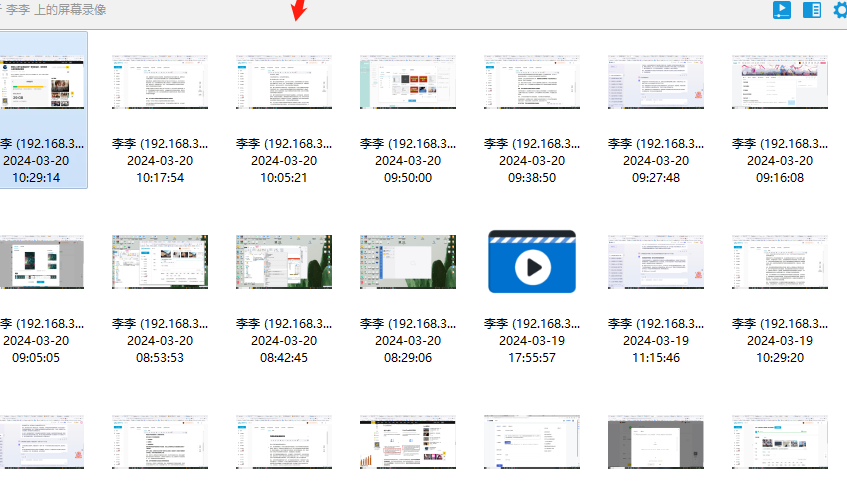
Task: Click the date text 2024-03-19 11:15:46
Action: point(656,349)
